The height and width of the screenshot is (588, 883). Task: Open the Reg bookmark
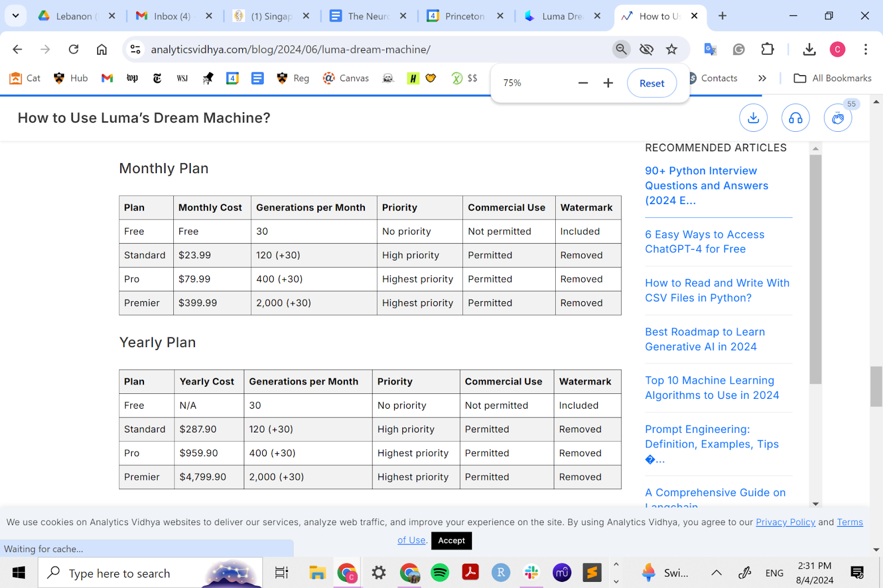[292, 78]
